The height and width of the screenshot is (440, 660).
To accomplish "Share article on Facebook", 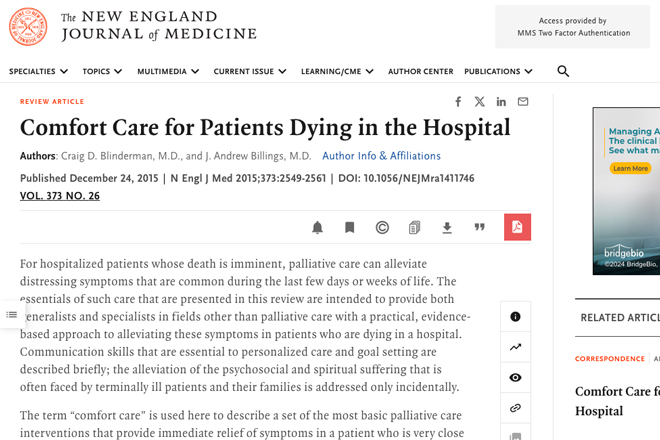I will tap(458, 102).
